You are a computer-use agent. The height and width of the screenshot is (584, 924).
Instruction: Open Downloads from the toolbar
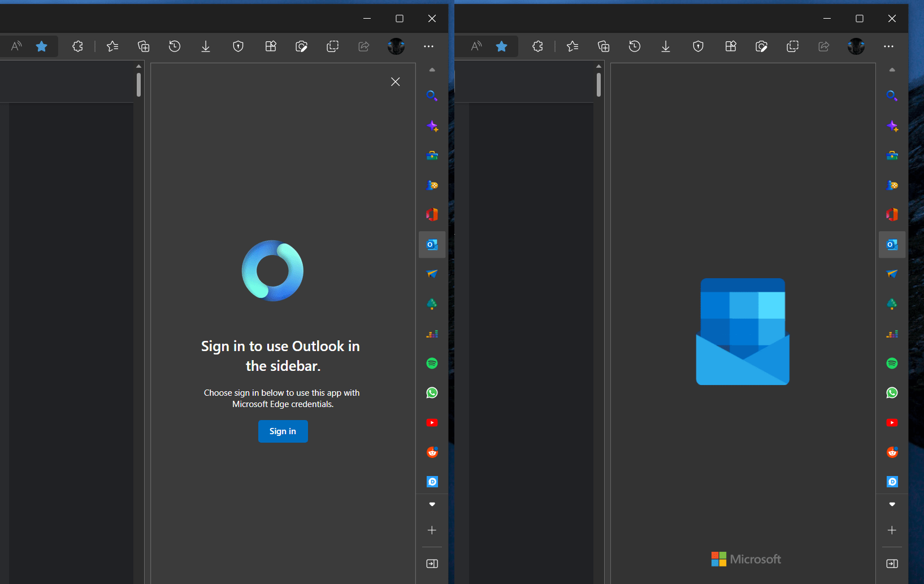coord(206,46)
